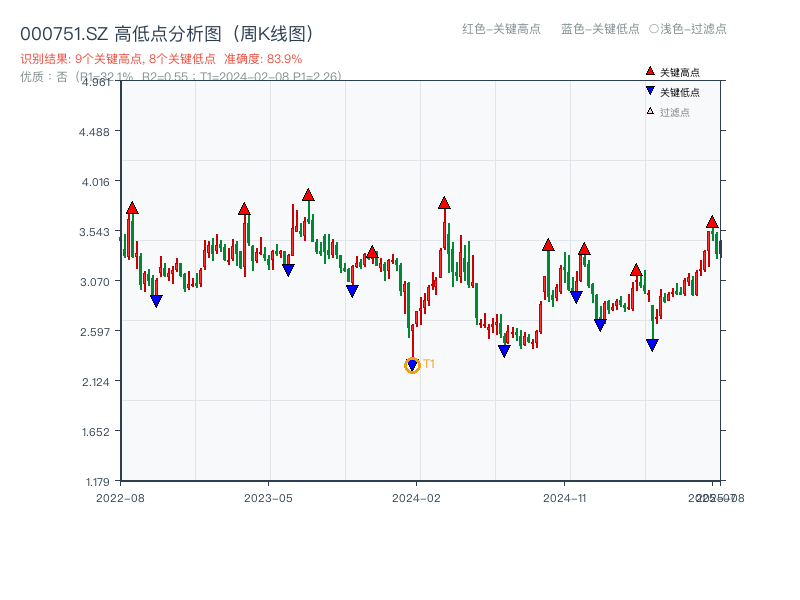Select the red triangle on the chart's highest peak
Viewport: 800px width, 600px height.
point(308,195)
